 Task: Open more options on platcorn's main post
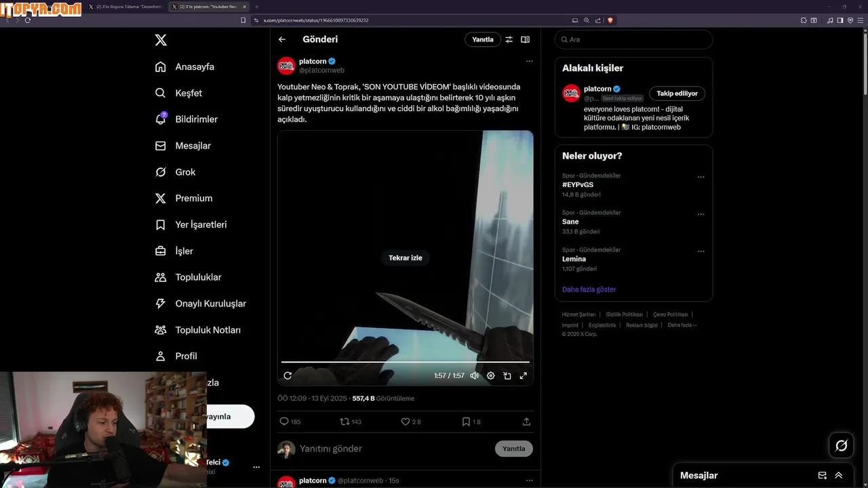coord(529,61)
